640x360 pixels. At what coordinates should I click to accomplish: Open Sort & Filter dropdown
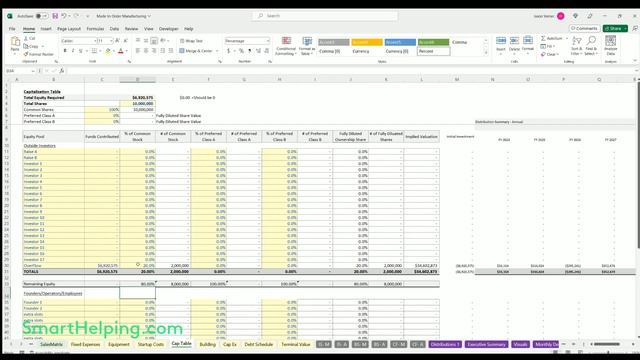click(x=576, y=45)
